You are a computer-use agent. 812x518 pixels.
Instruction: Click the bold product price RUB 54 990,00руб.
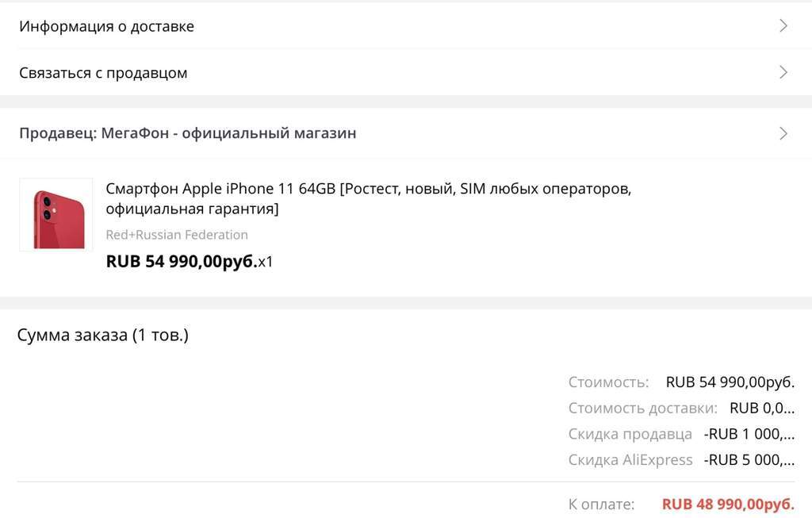point(181,261)
